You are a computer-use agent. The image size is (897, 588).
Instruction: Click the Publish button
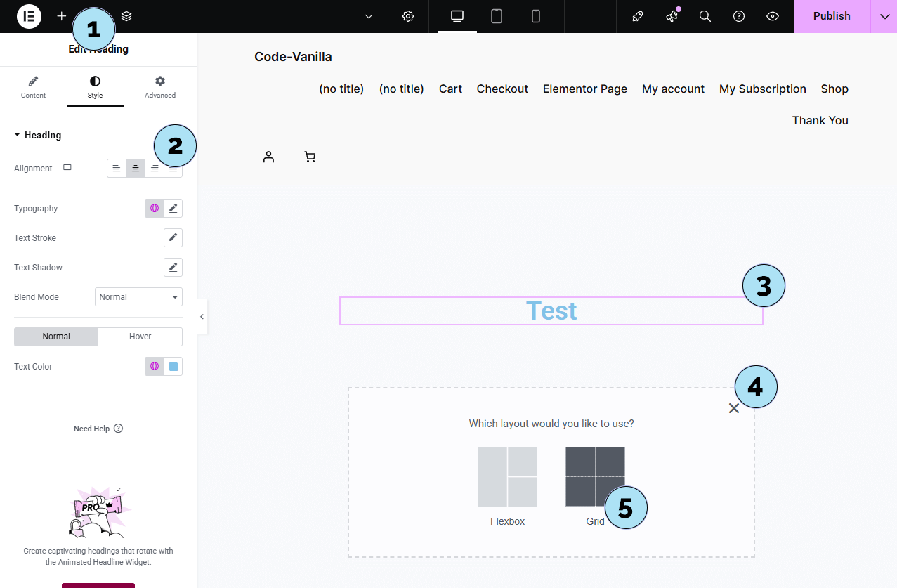[832, 16]
